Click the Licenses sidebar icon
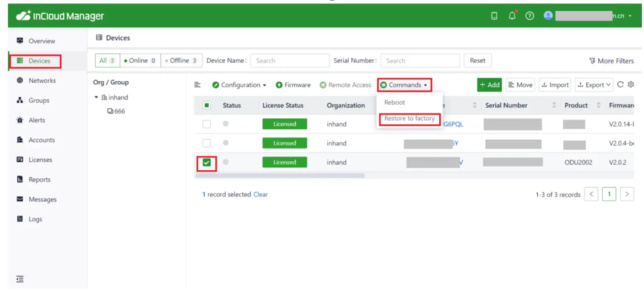Viewport: 644px width, 294px height. (x=20, y=160)
